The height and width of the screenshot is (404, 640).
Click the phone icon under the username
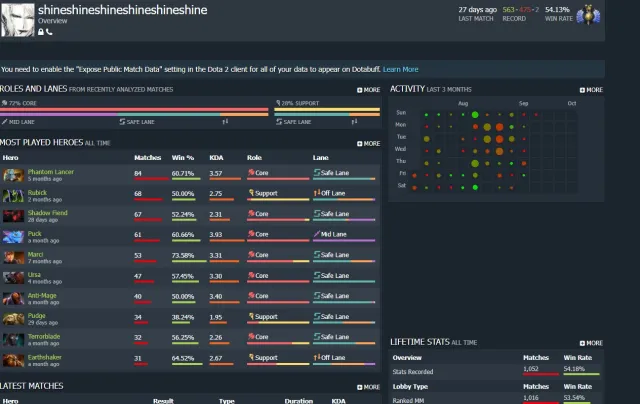pos(49,32)
